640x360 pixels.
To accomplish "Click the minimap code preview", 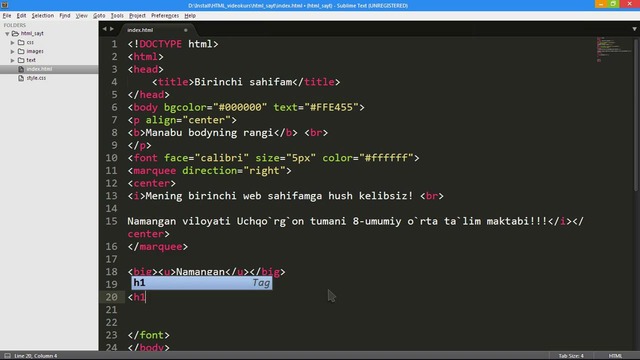I will tap(613, 49).
